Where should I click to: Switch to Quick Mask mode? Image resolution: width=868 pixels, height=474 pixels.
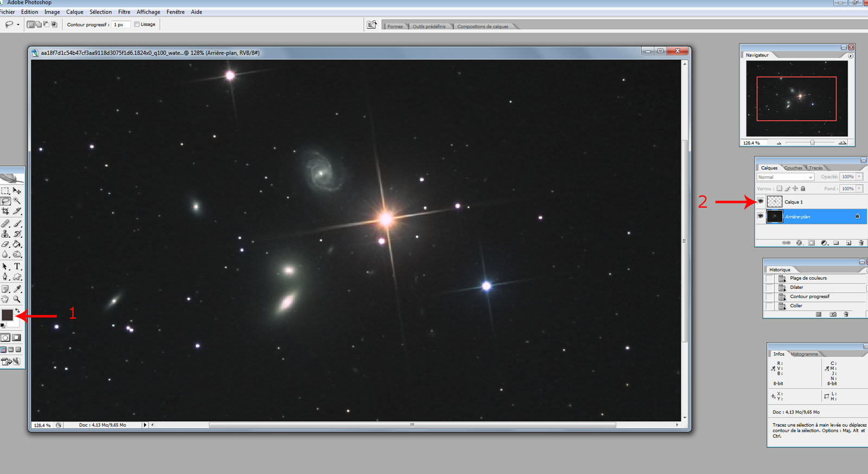pyautogui.click(x=16, y=338)
